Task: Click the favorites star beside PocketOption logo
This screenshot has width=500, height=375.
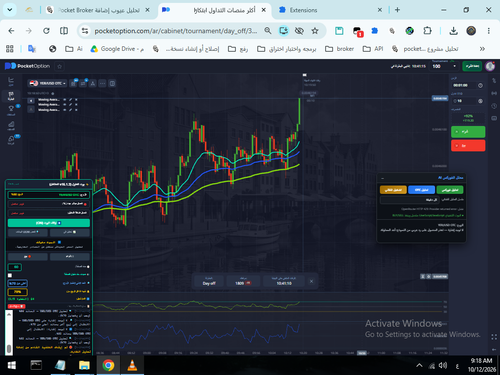Action: [x=60, y=66]
